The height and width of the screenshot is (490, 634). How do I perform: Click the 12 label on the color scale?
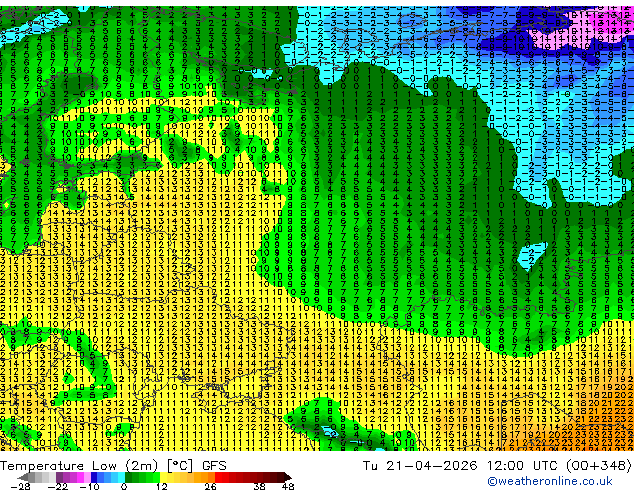[x=162, y=486]
